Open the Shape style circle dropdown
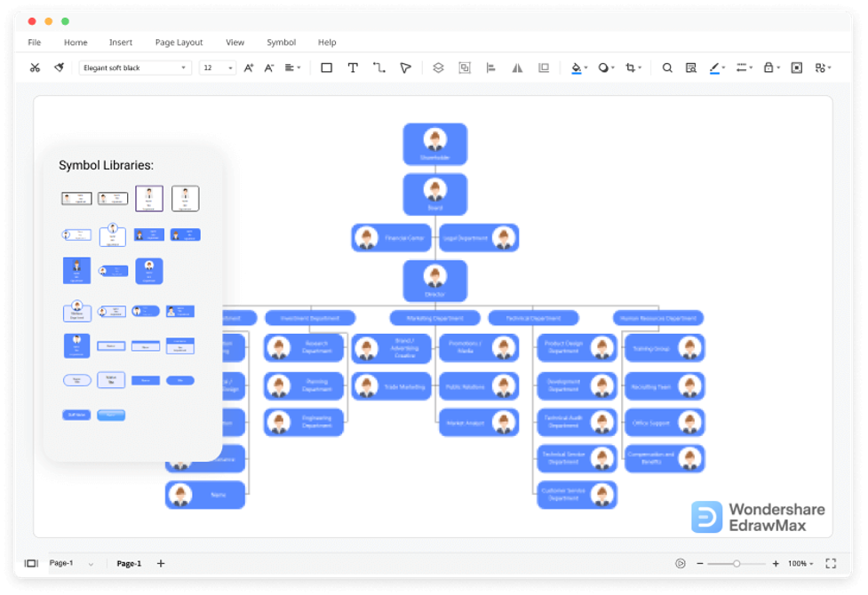The width and height of the screenshot is (868, 595). [606, 67]
